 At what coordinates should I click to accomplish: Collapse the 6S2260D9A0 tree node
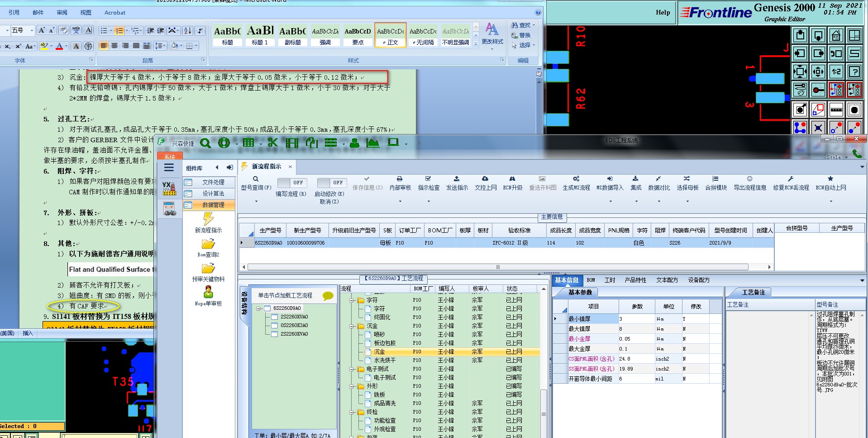259,308
